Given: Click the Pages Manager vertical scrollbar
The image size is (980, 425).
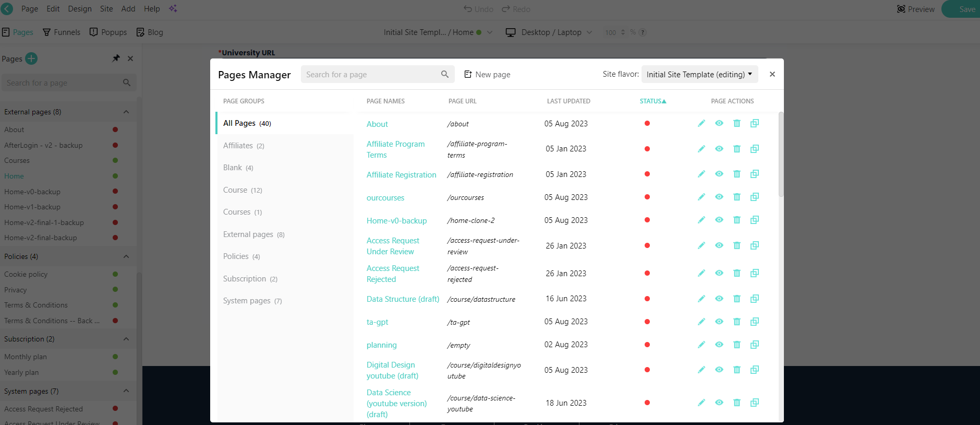Looking at the screenshot, I should (781, 154).
